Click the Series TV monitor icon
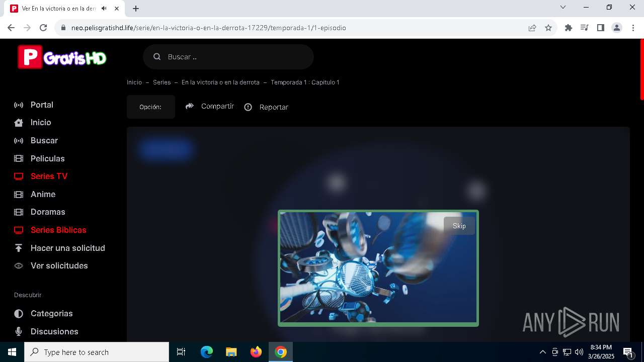Image resolution: width=644 pixels, height=362 pixels. pyautogui.click(x=19, y=176)
